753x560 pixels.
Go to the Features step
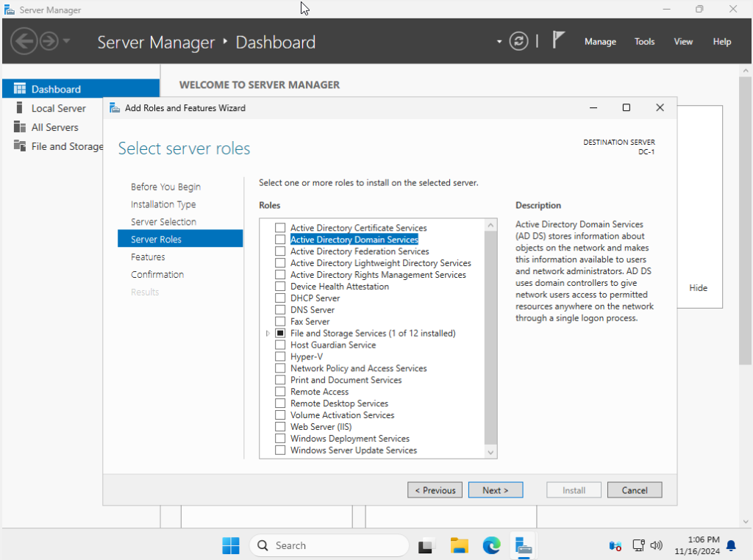pyautogui.click(x=148, y=256)
